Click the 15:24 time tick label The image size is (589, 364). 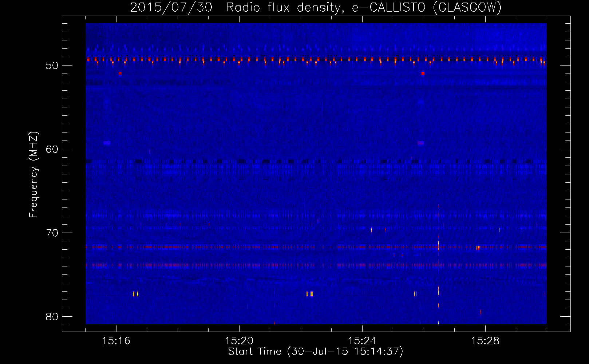coord(362,341)
